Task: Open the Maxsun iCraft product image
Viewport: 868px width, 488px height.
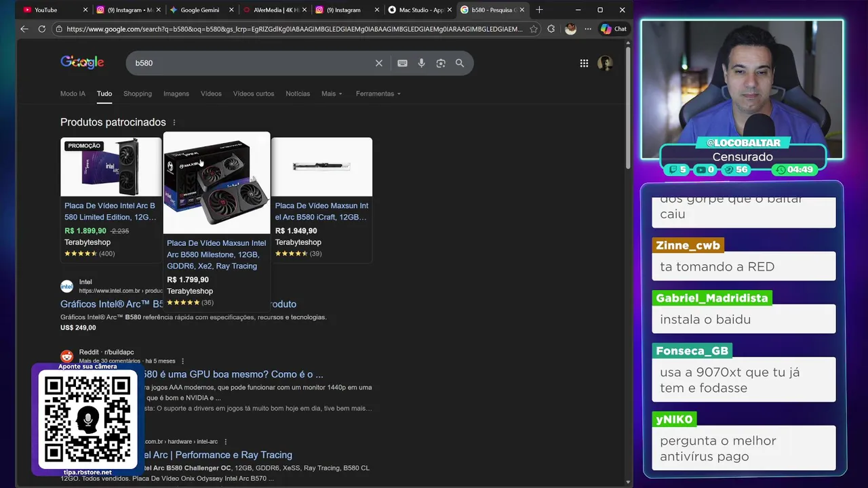Action: click(x=321, y=167)
